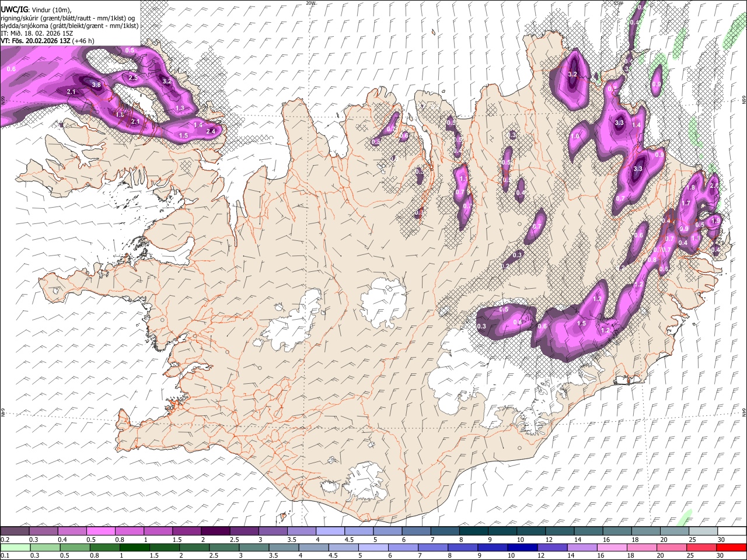Click the '0.1' label under the lower legend

point(4,555)
